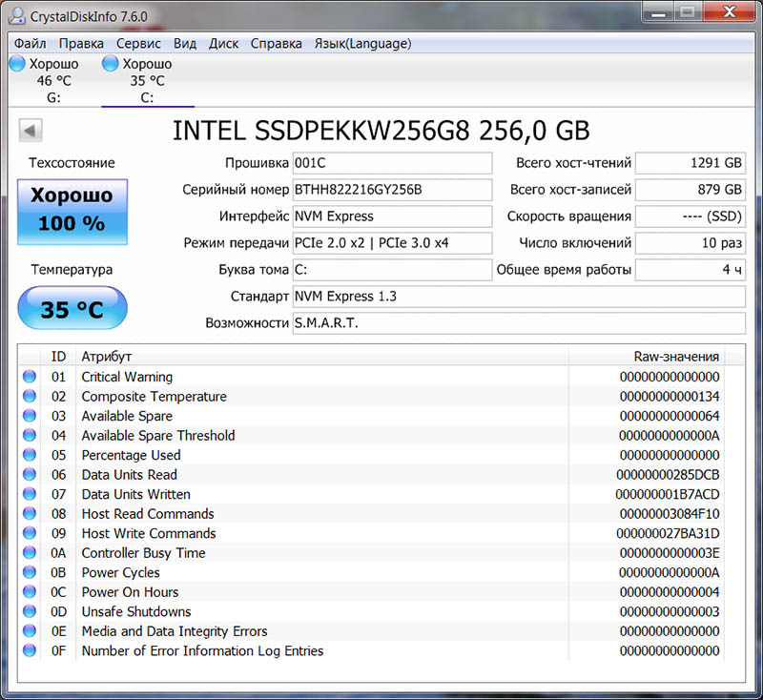This screenshot has height=700, width=763.
Task: Minimize the CrystalDiskInfo window
Action: point(658,12)
